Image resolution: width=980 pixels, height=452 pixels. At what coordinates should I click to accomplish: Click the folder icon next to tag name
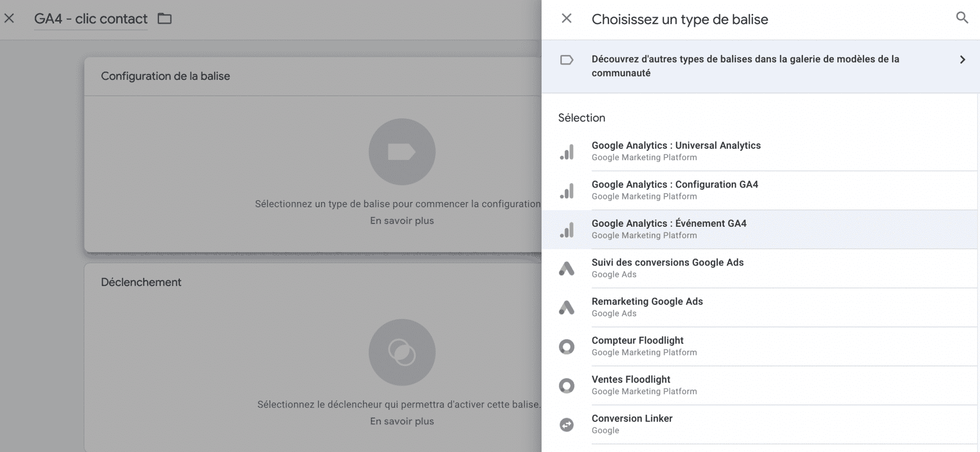pos(165,19)
